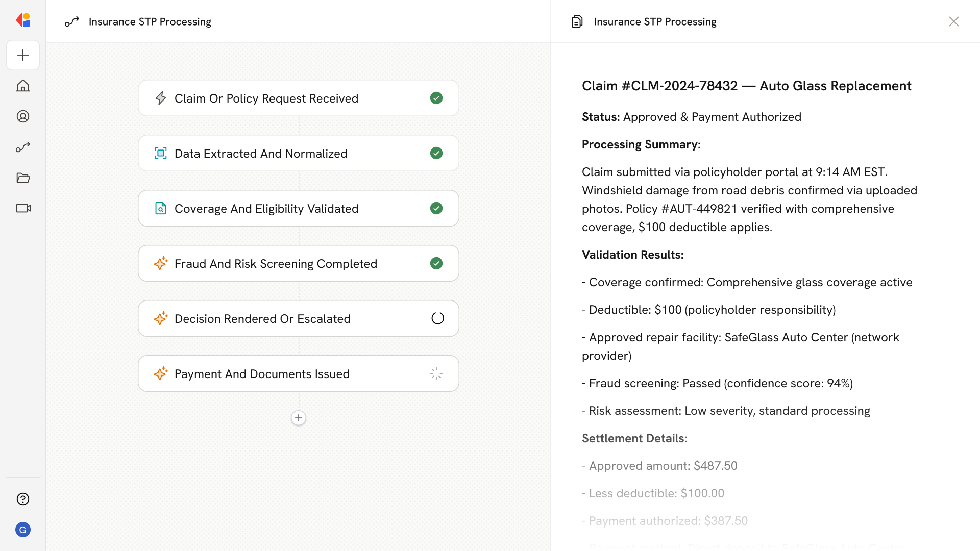Click the spinner on Decision Rendered Or Escalated
980x551 pixels.
pos(437,318)
